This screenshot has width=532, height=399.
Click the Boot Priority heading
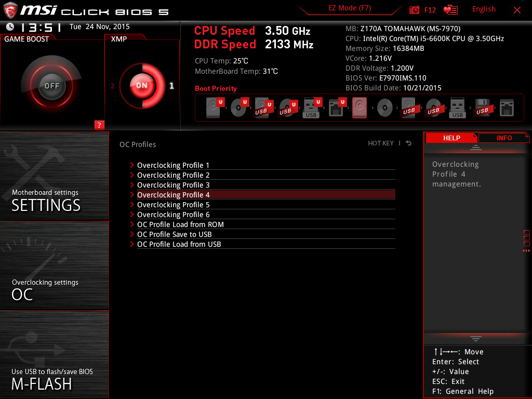[216, 88]
